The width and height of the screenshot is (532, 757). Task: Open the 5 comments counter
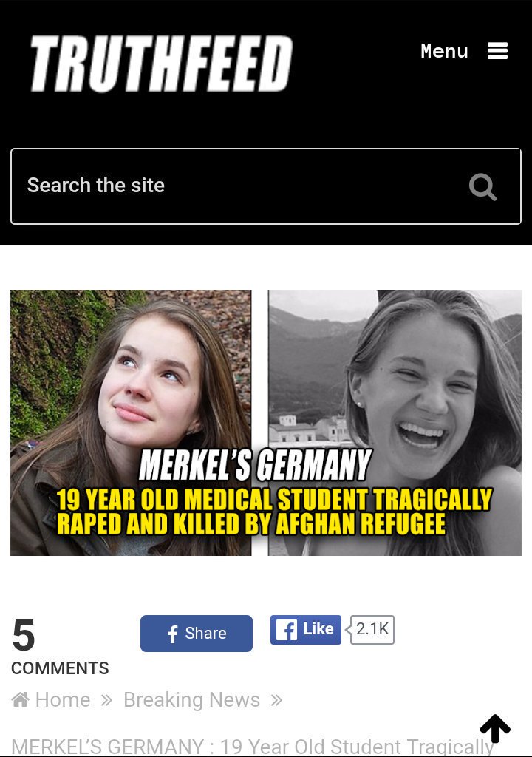pos(24,635)
